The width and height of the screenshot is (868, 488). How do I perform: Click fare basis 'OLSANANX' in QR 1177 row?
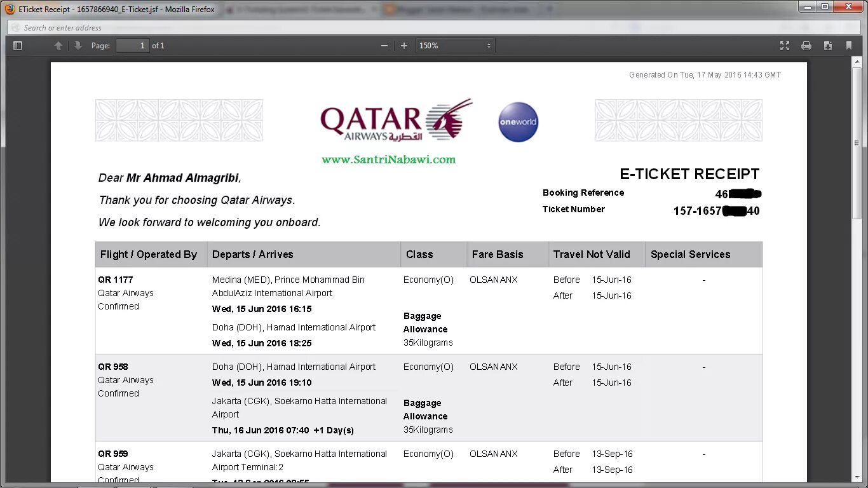pyautogui.click(x=494, y=280)
